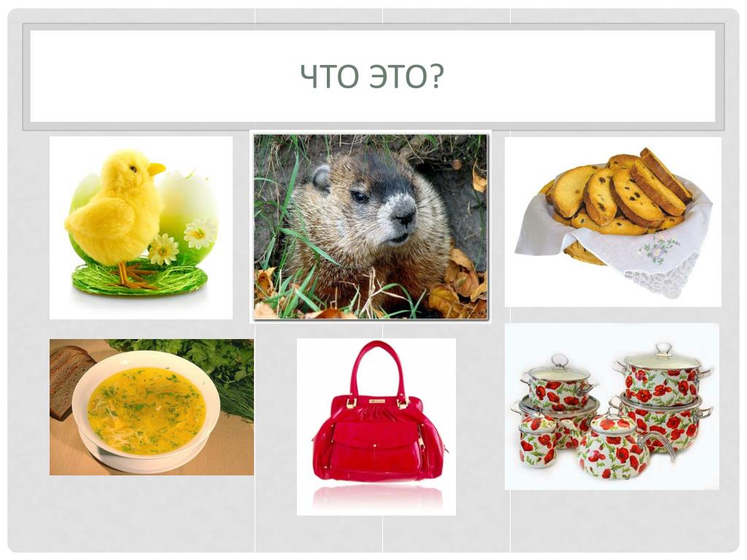Click the chick's orange beak
747x560 pixels.
157,168
